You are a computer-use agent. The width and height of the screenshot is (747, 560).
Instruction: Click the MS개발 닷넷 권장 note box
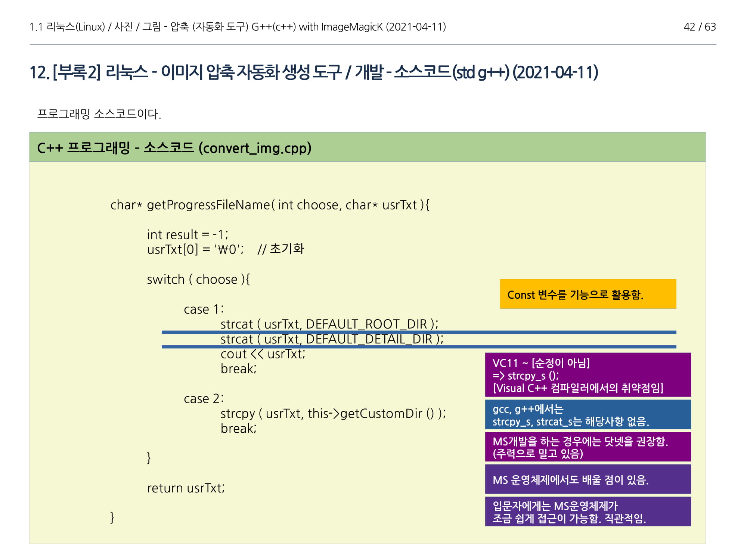tap(588, 447)
